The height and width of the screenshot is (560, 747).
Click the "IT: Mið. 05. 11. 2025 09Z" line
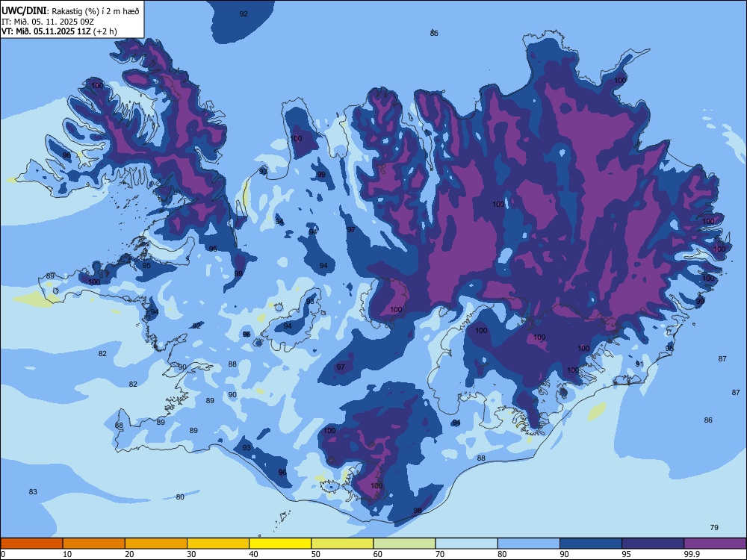pyautogui.click(x=48, y=22)
